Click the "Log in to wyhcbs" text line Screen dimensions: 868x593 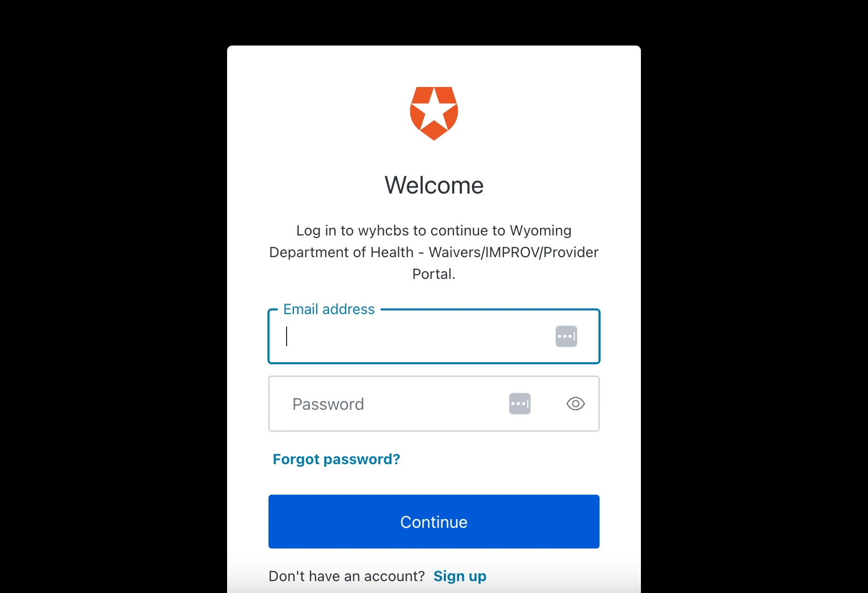[434, 230]
